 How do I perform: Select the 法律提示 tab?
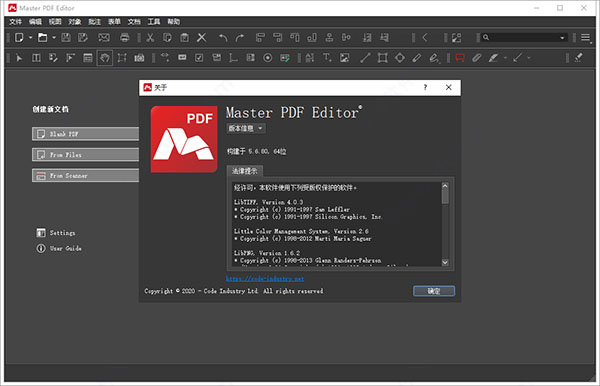245,171
